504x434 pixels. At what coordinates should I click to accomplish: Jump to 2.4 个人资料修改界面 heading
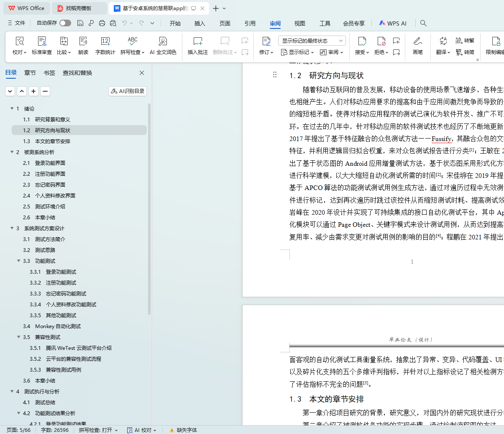tap(55, 195)
